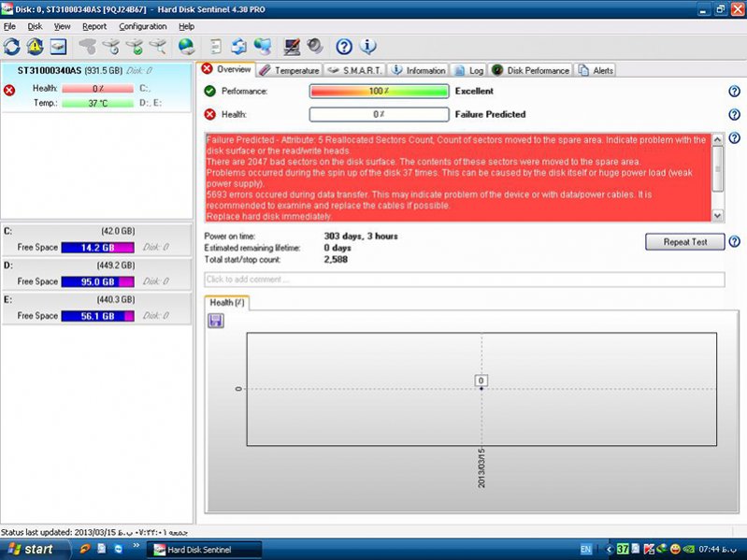Switch to the Information tab
The height and width of the screenshot is (560, 747).
pos(418,70)
